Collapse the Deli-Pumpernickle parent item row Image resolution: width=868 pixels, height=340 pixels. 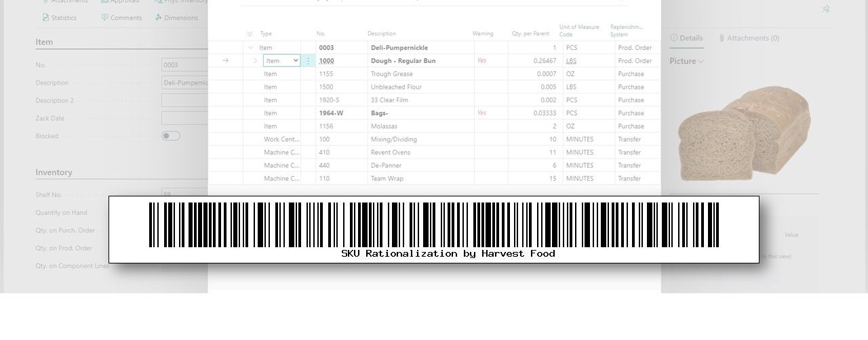(x=251, y=48)
